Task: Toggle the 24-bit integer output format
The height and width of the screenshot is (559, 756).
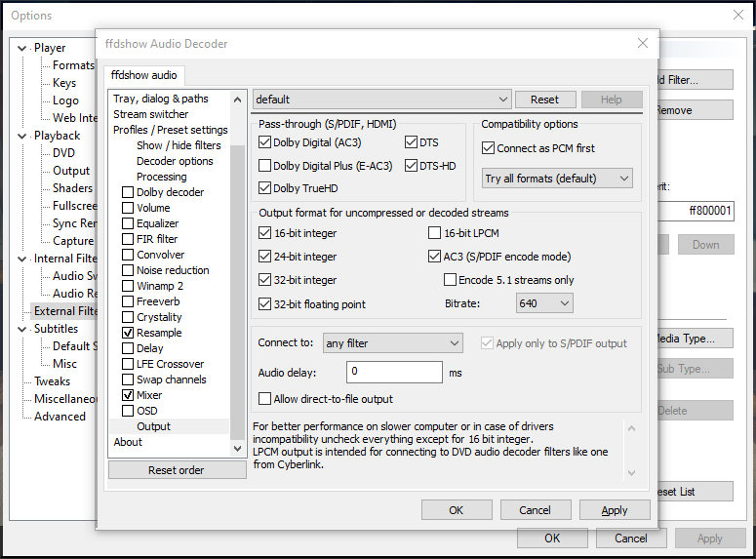Action: 264,257
